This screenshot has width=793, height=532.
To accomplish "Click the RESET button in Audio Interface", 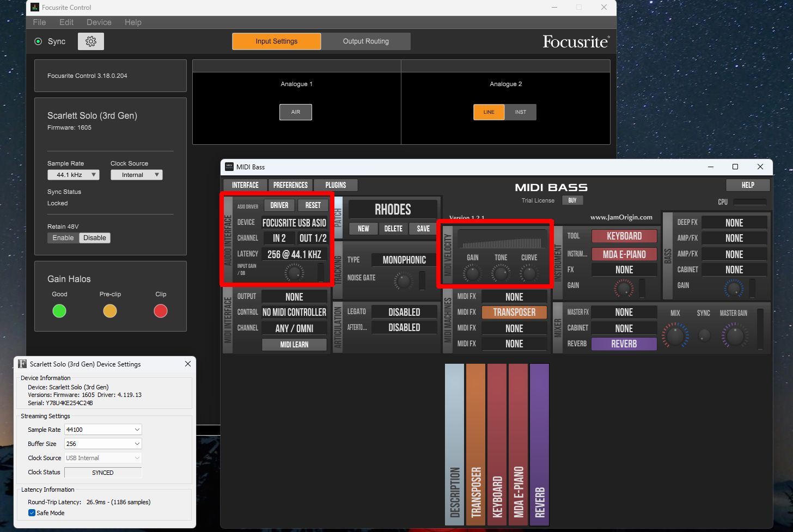I will [313, 205].
